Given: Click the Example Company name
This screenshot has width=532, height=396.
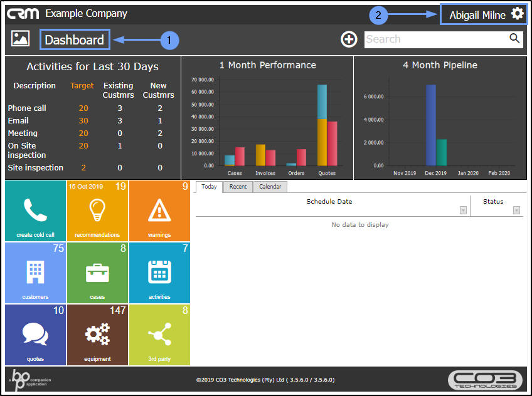Looking at the screenshot, I should 86,14.
